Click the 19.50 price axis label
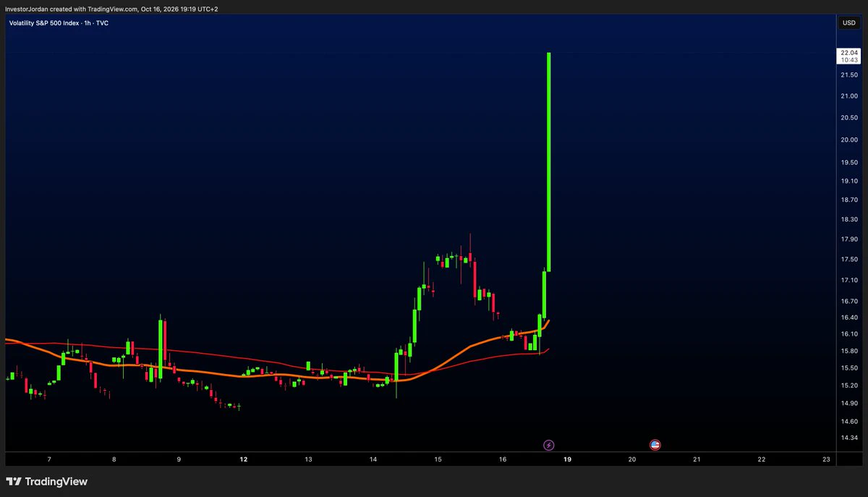Image resolution: width=868 pixels, height=497 pixels. click(x=849, y=163)
